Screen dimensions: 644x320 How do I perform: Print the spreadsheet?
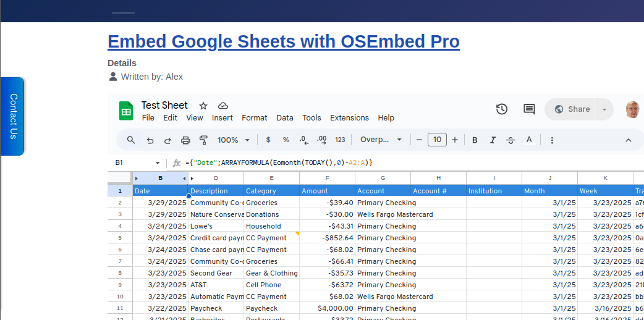tap(185, 140)
